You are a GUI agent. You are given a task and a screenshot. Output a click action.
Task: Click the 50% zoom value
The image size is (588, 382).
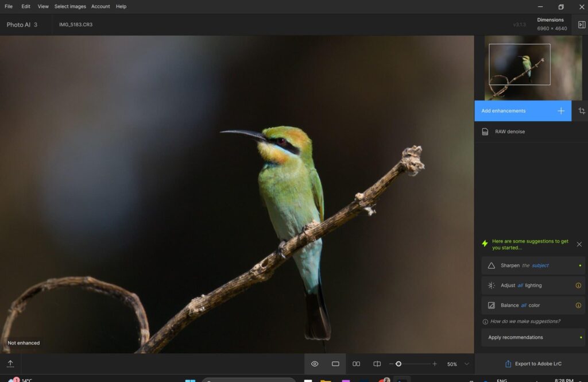coord(452,364)
